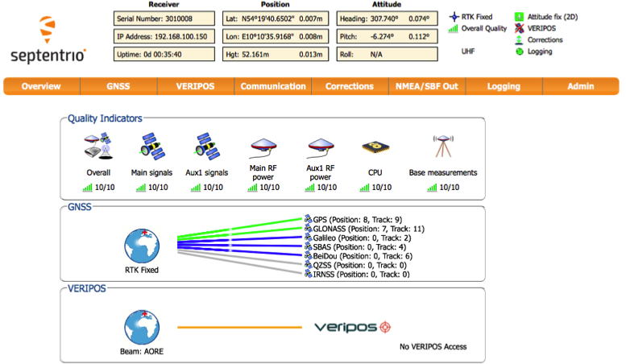This screenshot has height=364, width=626.
Task: Open the VERIPOS menu
Action: pyautogui.click(x=196, y=87)
